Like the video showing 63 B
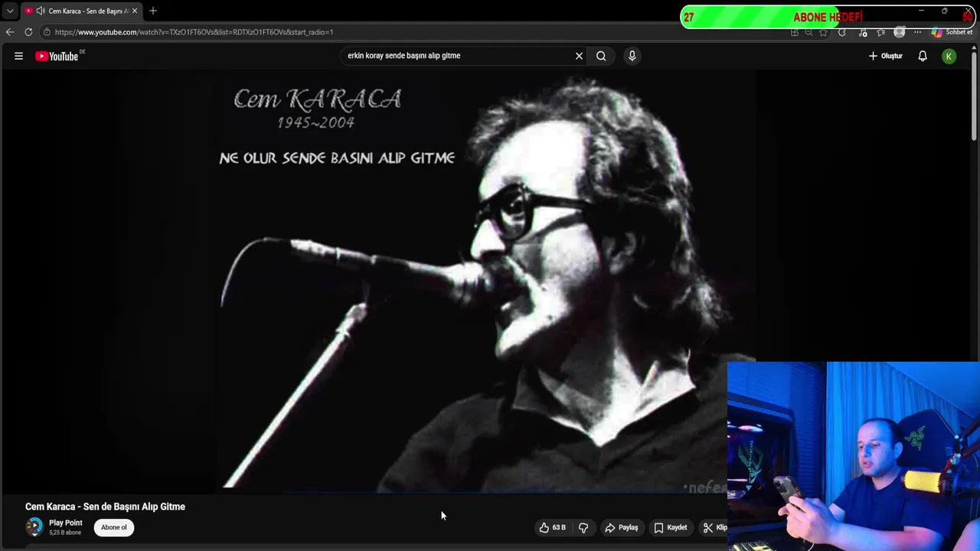The width and height of the screenshot is (980, 551). [x=553, y=527]
